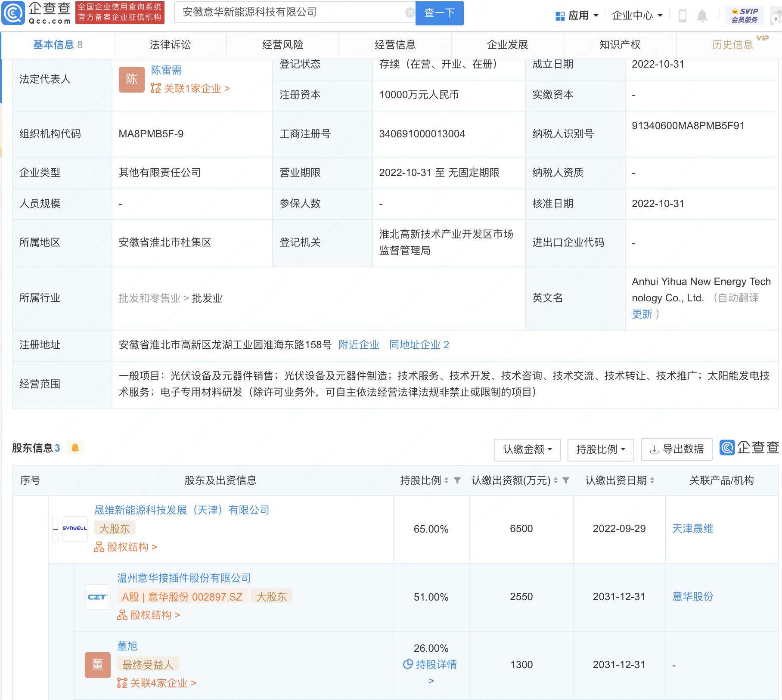Expand the 企业中心 menu
This screenshot has width=782, height=700.
(x=637, y=16)
